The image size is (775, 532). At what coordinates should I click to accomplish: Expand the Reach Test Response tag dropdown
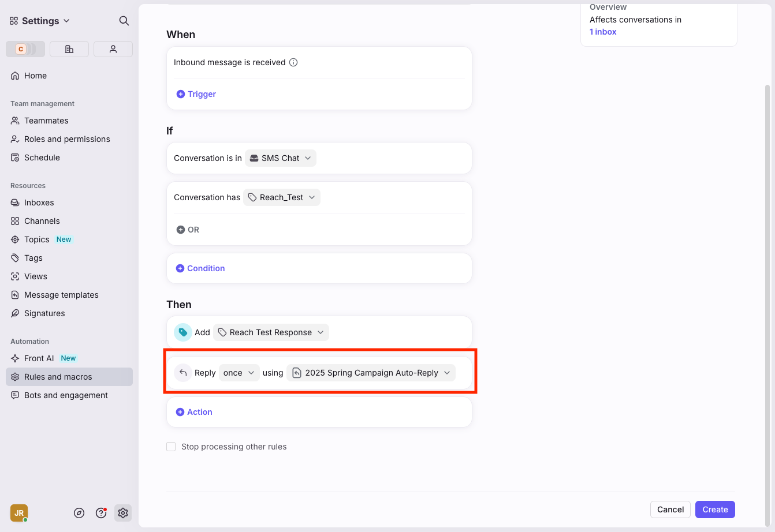click(x=271, y=332)
